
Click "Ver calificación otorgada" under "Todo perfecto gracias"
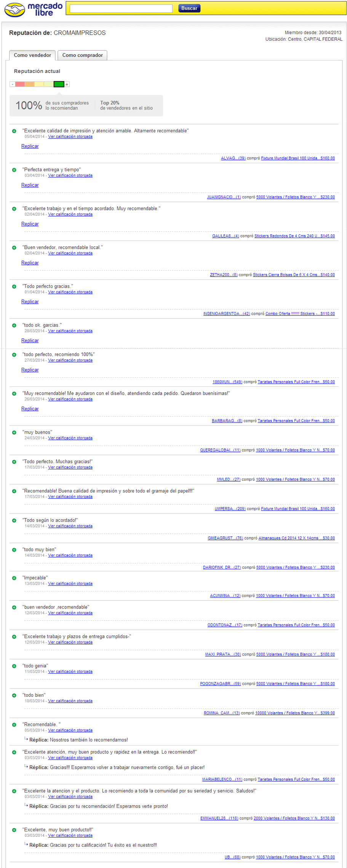click(70, 292)
